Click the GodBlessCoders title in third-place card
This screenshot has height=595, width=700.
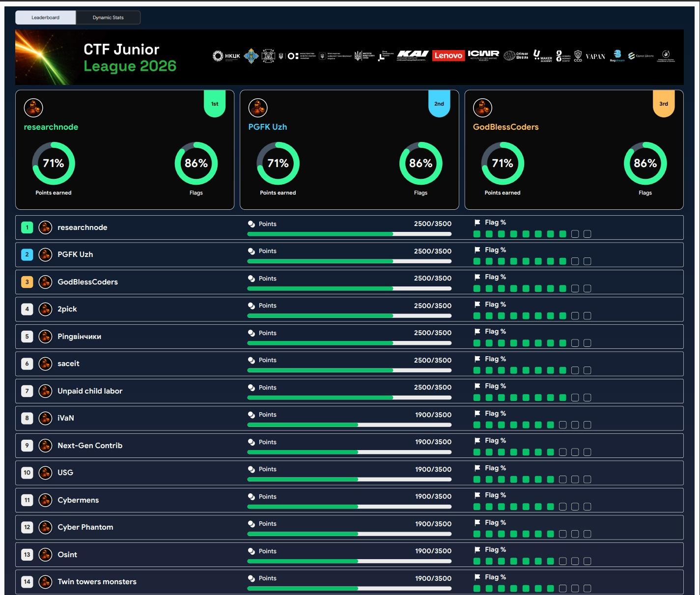point(505,127)
